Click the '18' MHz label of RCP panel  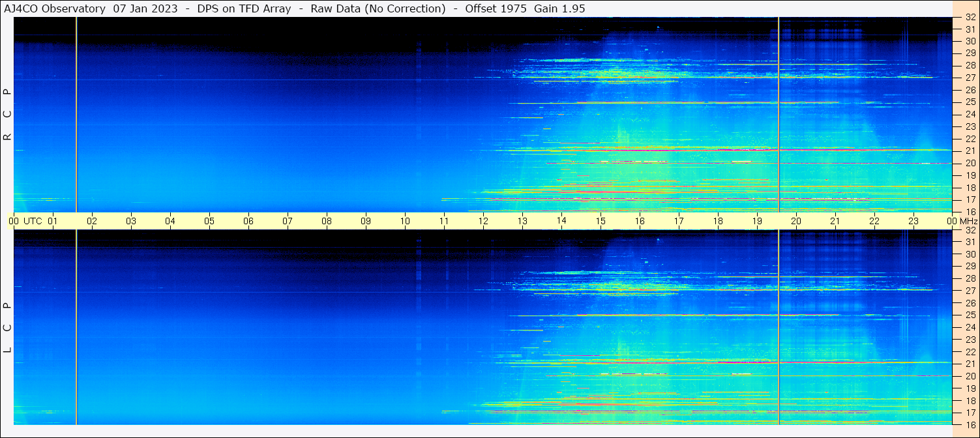tap(970, 188)
